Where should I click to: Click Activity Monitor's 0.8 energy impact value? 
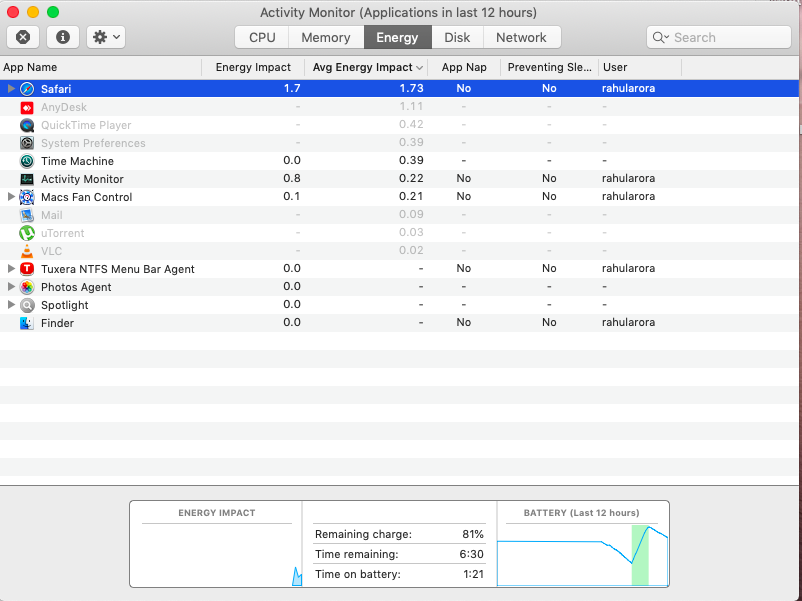pyautogui.click(x=292, y=178)
